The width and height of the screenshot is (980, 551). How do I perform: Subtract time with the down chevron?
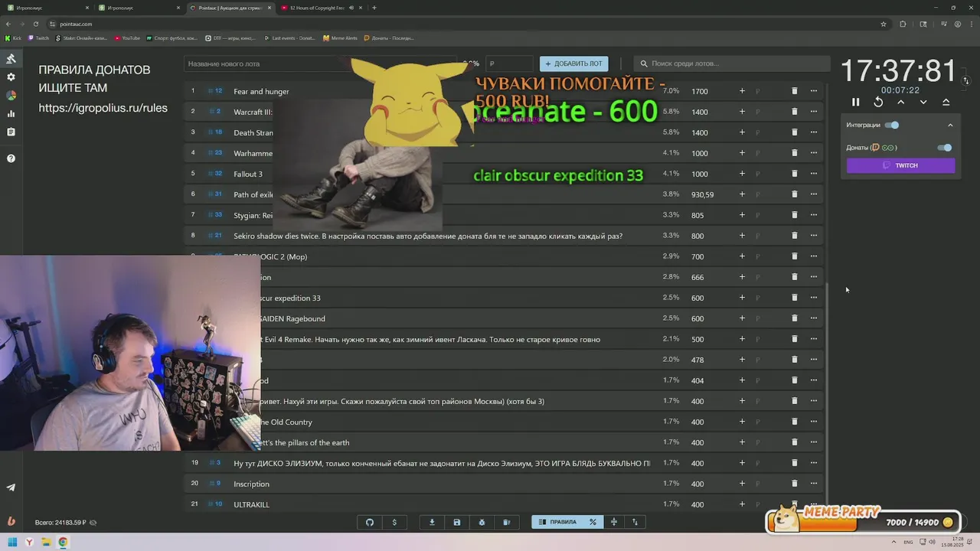pyautogui.click(x=923, y=102)
